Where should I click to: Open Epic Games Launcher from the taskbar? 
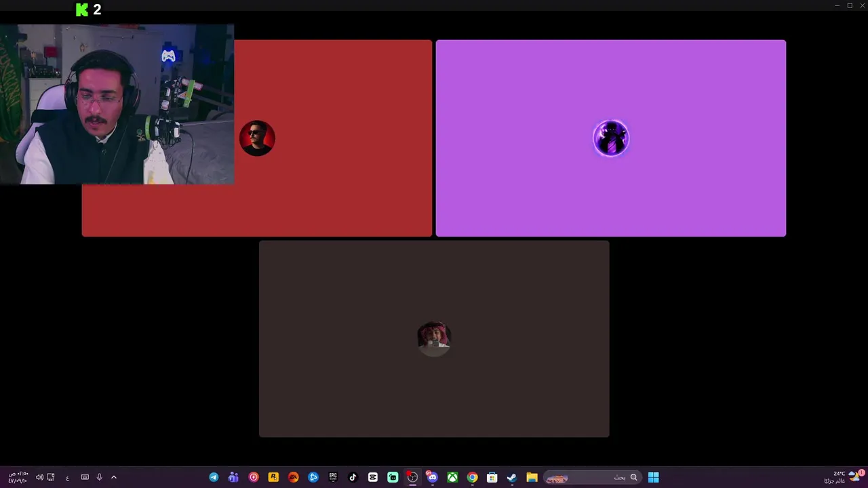[x=333, y=477]
